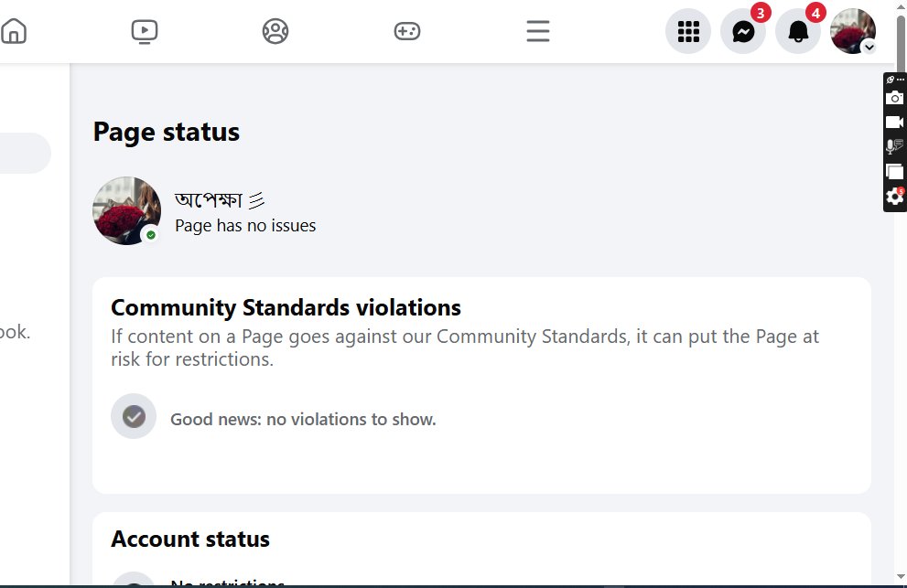Click the gray checkmark icon beside no violations
Screen dimensions: 907x588
134,416
